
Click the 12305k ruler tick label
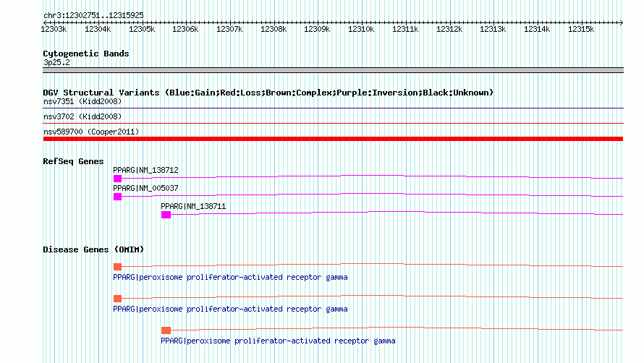tap(142, 29)
